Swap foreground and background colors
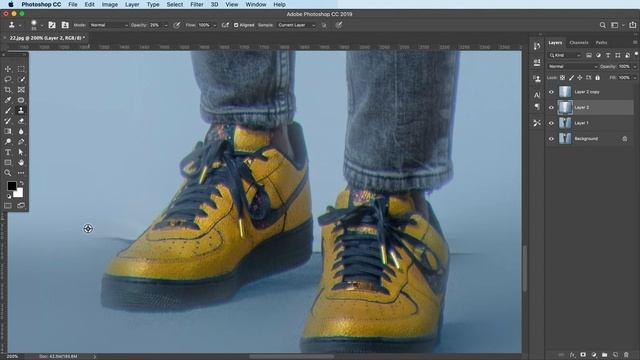The image size is (640, 360). click(21, 184)
